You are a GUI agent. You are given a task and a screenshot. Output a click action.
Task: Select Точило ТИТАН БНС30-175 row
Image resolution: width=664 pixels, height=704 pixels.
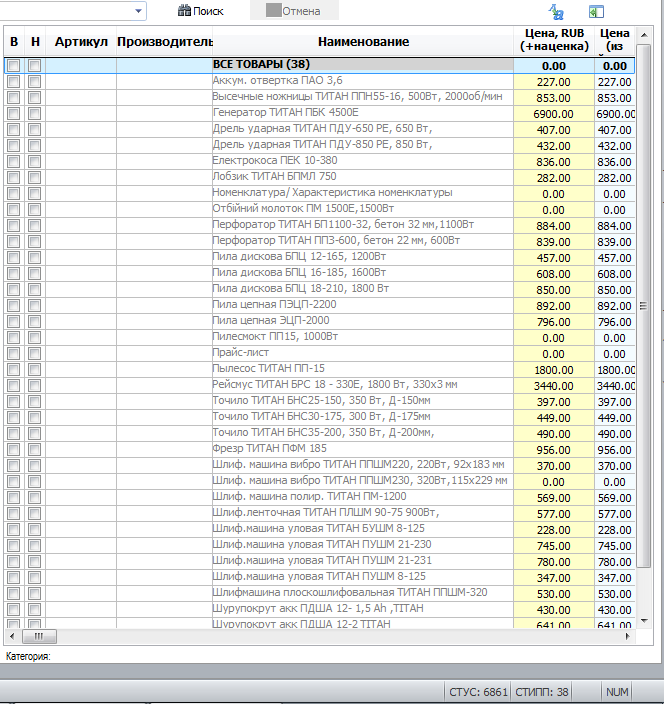[319, 418]
